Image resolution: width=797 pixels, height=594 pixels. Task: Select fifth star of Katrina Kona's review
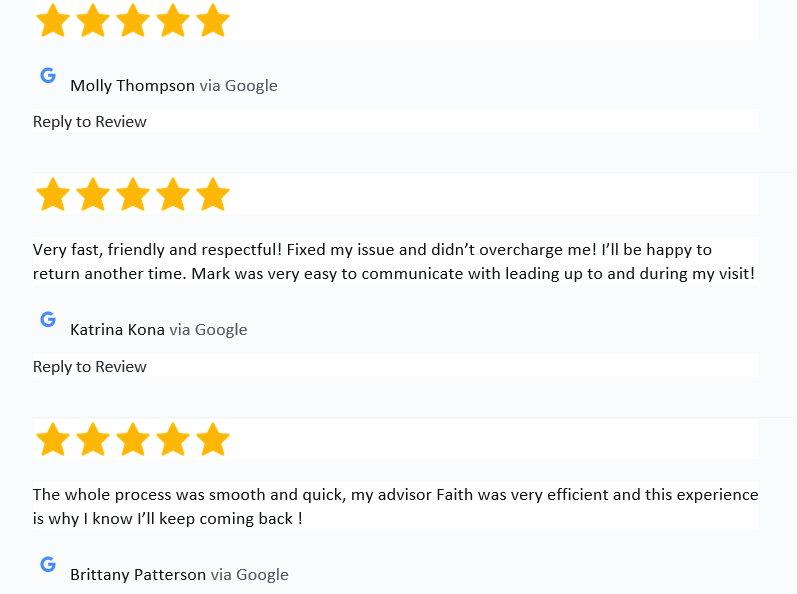click(x=212, y=194)
